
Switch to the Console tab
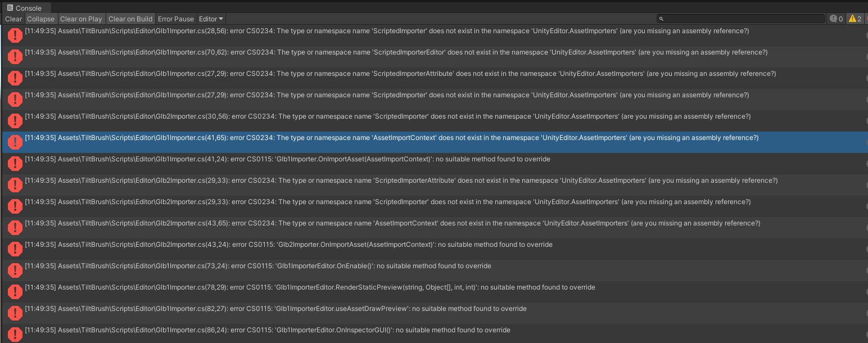coord(25,7)
